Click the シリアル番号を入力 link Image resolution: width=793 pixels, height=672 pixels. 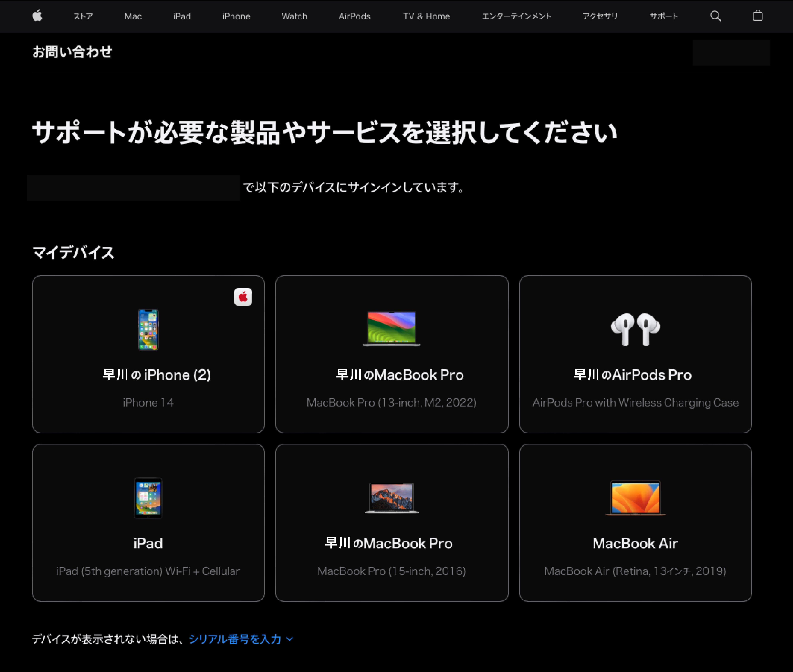(235, 639)
